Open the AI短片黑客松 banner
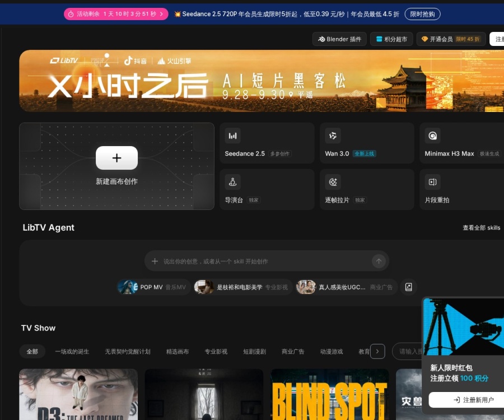 click(x=262, y=81)
